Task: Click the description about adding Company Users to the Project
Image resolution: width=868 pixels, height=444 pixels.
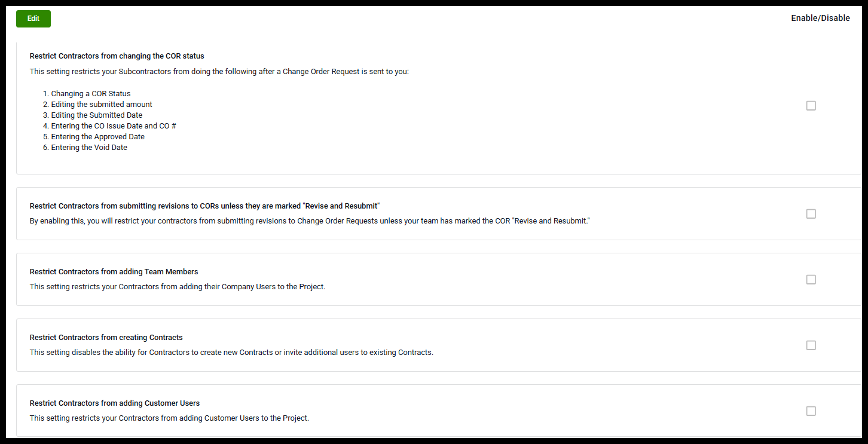Action: (178, 287)
